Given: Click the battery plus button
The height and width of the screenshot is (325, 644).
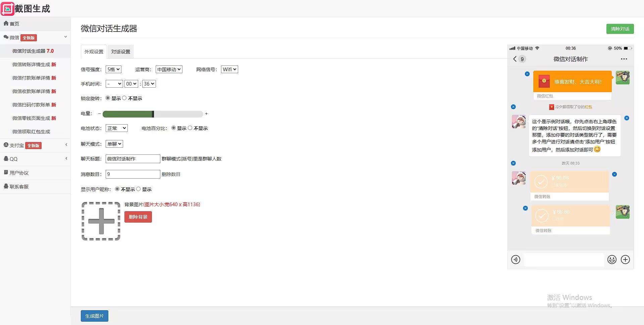Looking at the screenshot, I should click(x=206, y=114).
